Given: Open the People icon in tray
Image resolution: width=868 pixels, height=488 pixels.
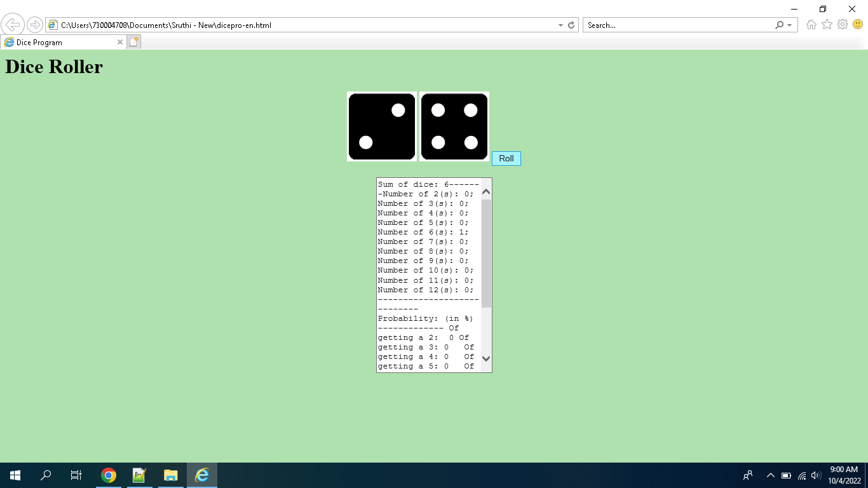Looking at the screenshot, I should pyautogui.click(x=748, y=475).
